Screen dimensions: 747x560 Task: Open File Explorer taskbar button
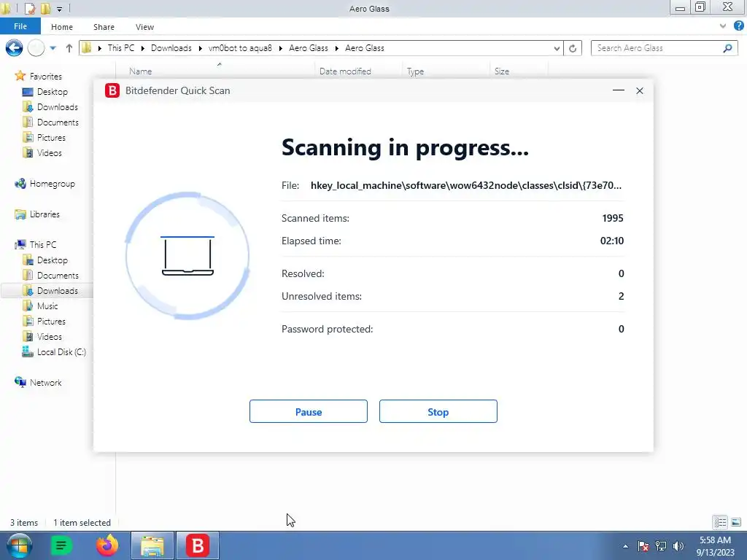coord(152,545)
